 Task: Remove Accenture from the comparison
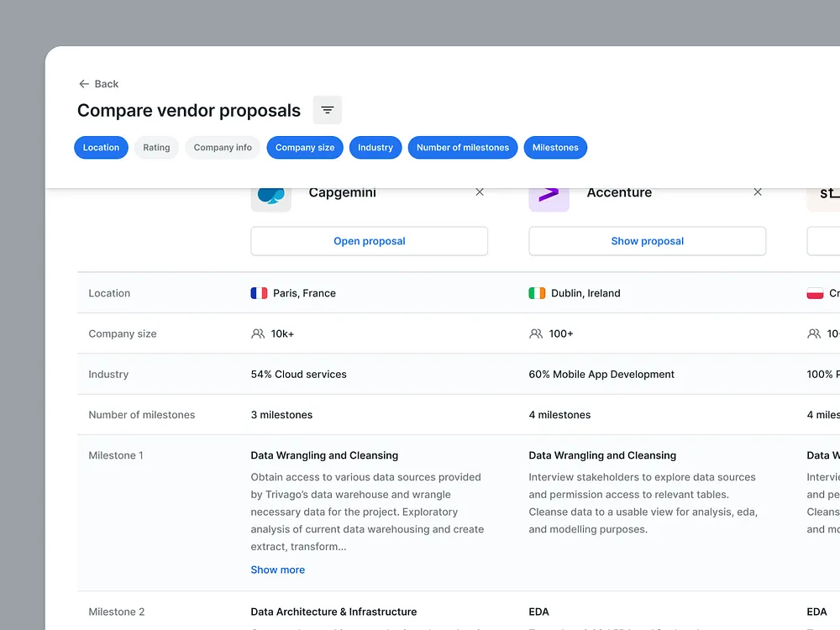pos(758,192)
